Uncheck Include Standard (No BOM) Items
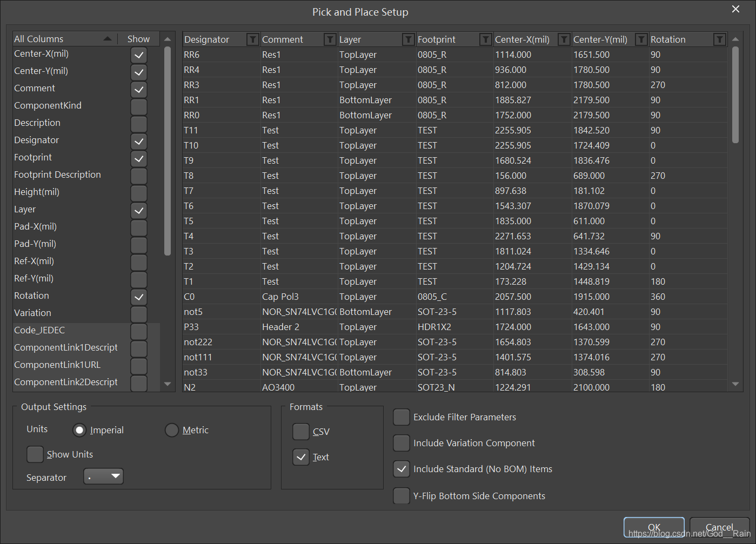The image size is (756, 544). [402, 469]
